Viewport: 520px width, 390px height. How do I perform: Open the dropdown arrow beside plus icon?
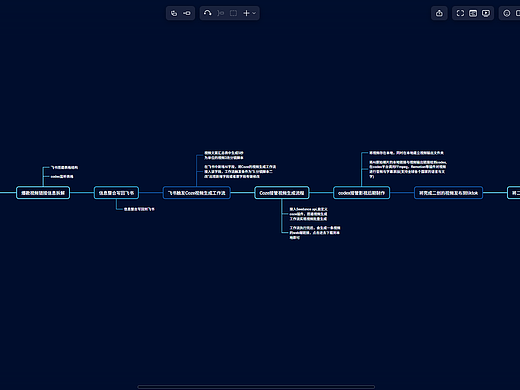pyautogui.click(x=254, y=13)
